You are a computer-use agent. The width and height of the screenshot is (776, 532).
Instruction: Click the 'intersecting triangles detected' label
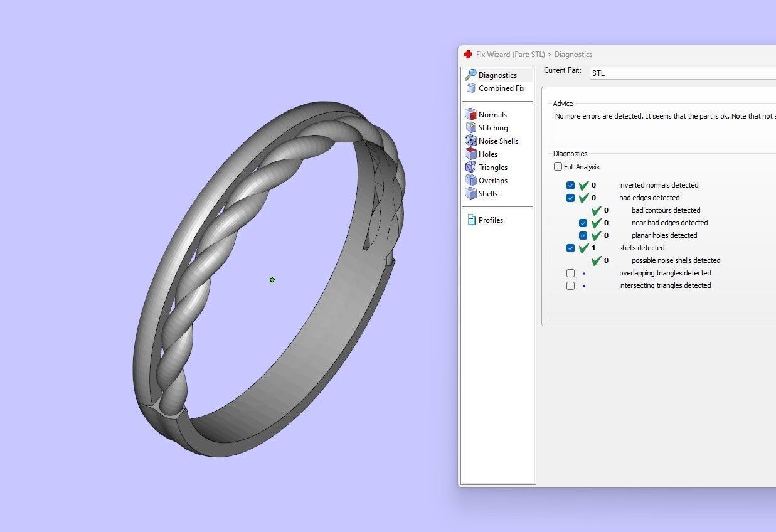(665, 285)
